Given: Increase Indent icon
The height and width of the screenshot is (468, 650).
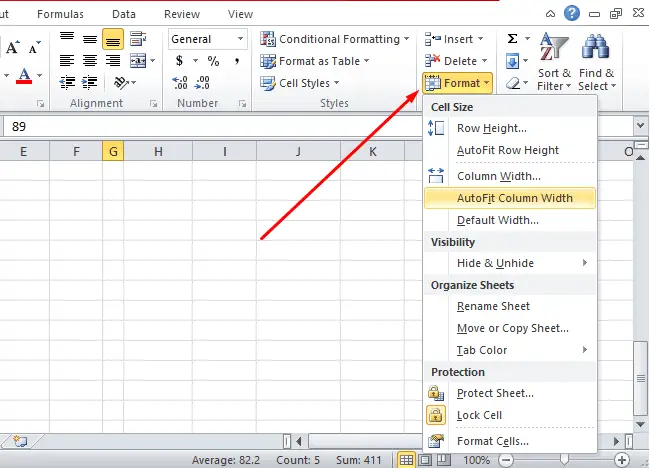Looking at the screenshot, I should (x=90, y=82).
